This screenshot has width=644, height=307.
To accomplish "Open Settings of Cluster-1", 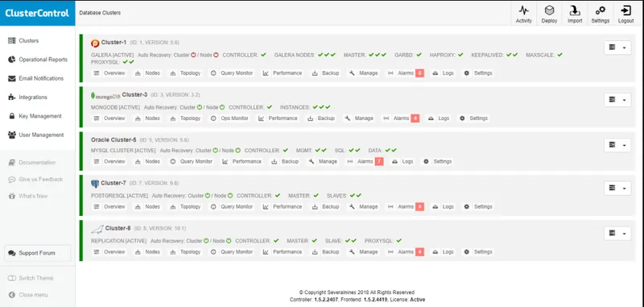I will [478, 73].
